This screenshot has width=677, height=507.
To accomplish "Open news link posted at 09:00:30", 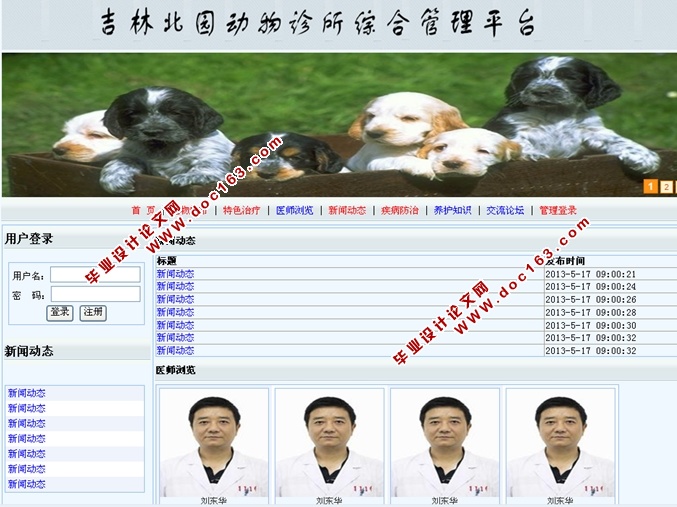I will pos(175,325).
